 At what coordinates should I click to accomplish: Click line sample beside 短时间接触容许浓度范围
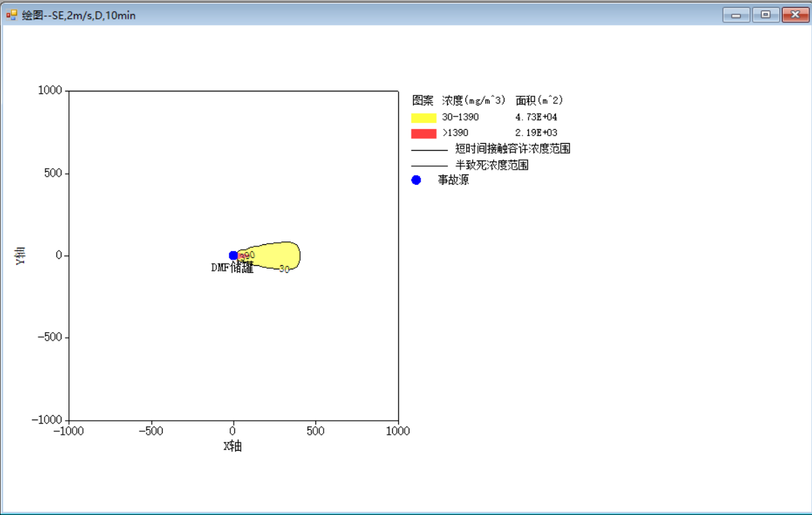[x=429, y=150]
